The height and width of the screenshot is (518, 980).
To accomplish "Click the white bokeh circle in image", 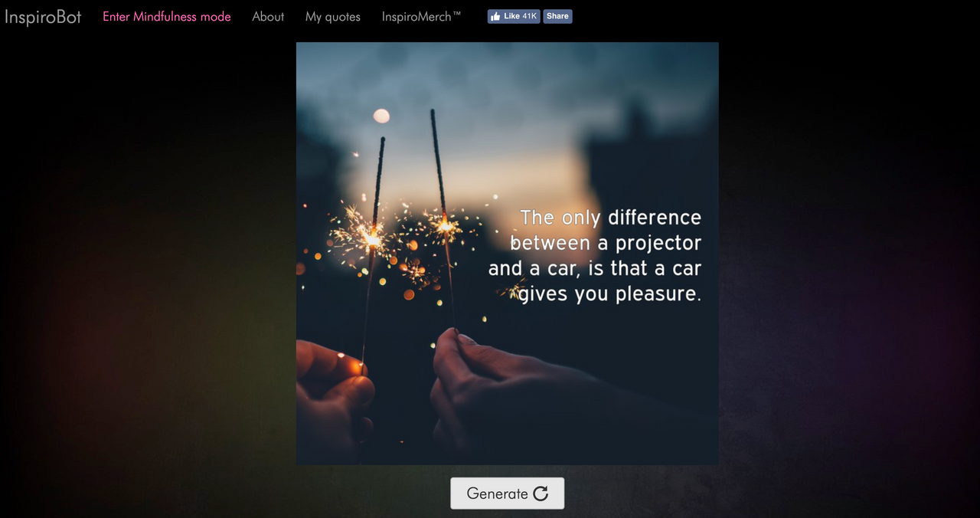I will 381,116.
